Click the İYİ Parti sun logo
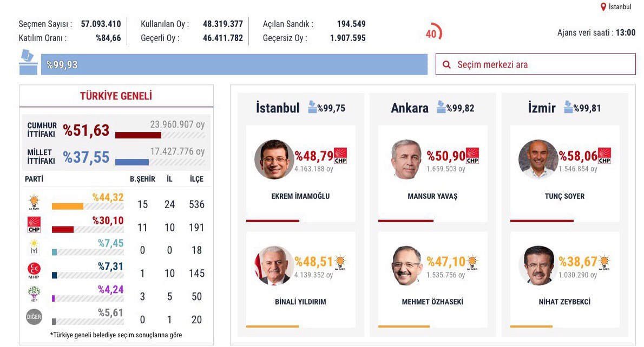The height and width of the screenshot is (347, 644). click(34, 248)
